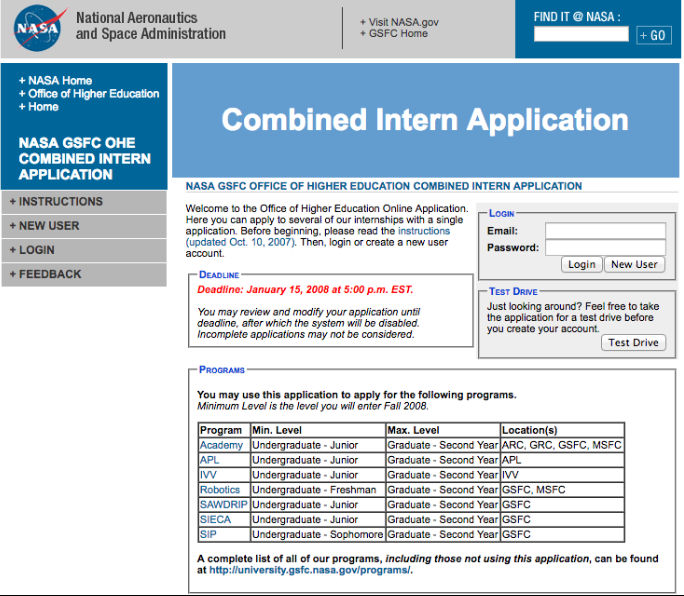Screen dimensions: 684x596
Task: Open the SAWDRIP program link
Action: coord(224,504)
